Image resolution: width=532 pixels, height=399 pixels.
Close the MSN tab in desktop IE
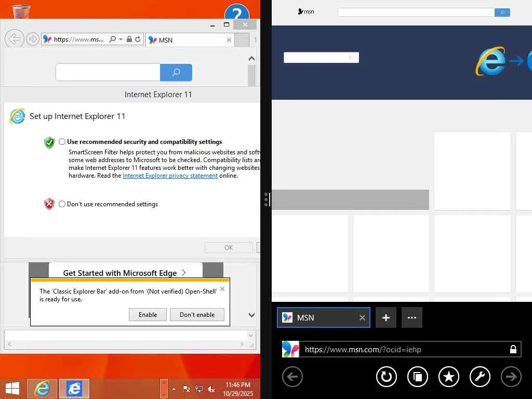[229, 40]
